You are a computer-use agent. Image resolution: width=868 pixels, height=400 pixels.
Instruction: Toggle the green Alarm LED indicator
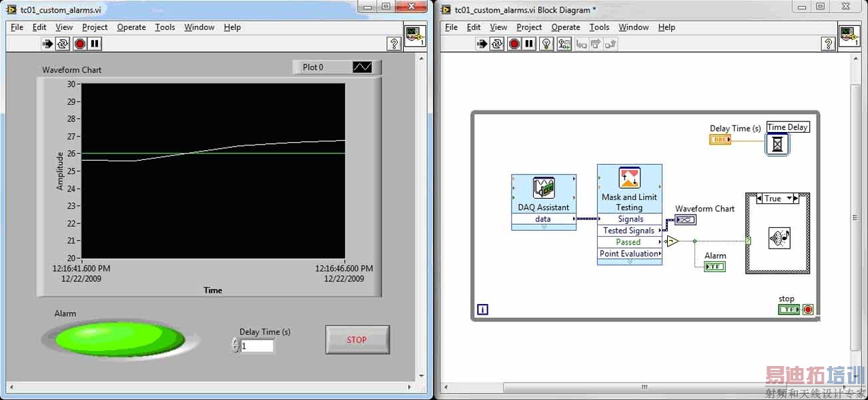pos(119,339)
